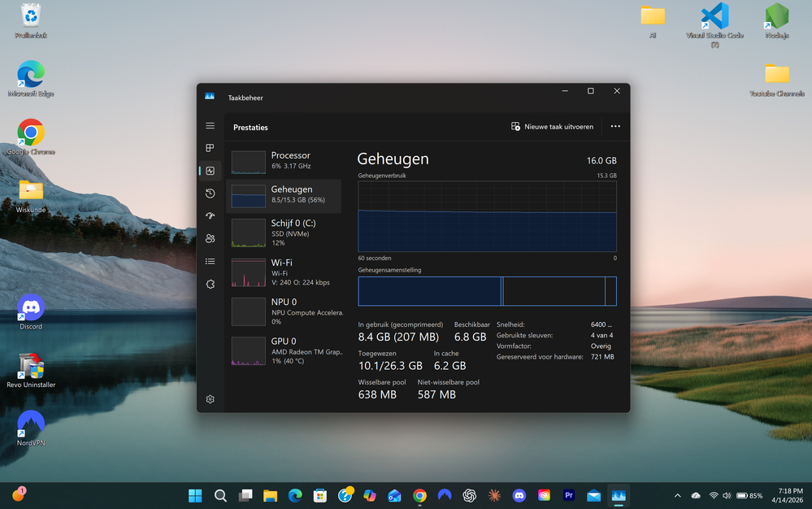Click the Windows Start button on the taskbar
The width and height of the screenshot is (812, 509).
coord(195,496)
